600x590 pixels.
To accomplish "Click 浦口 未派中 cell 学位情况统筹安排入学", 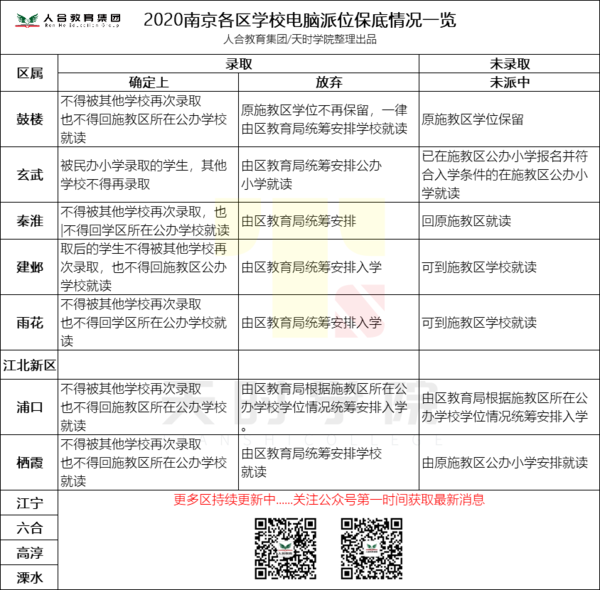I will (x=509, y=407).
